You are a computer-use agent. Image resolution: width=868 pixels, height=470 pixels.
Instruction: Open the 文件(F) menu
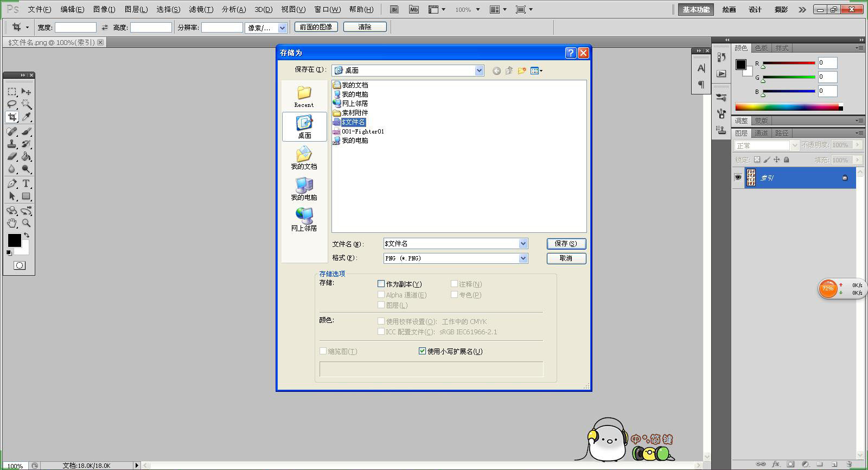coord(39,9)
